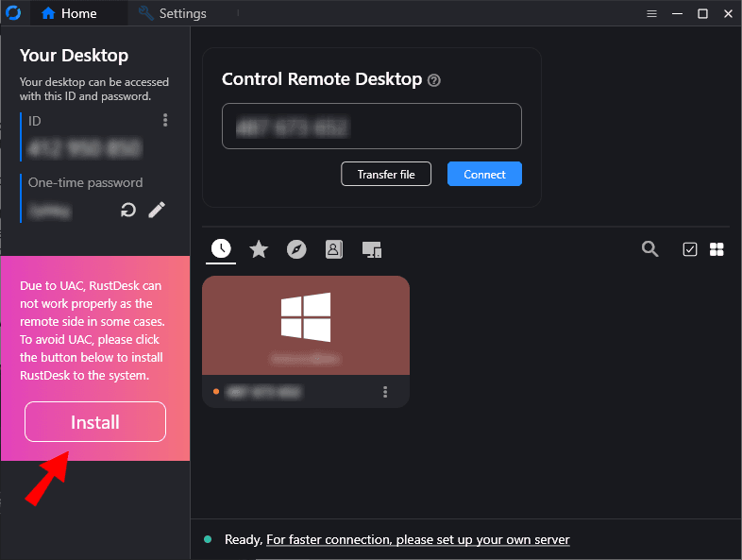This screenshot has height=560, width=742.
Task: Click the Transfer file button
Action: pos(386,174)
